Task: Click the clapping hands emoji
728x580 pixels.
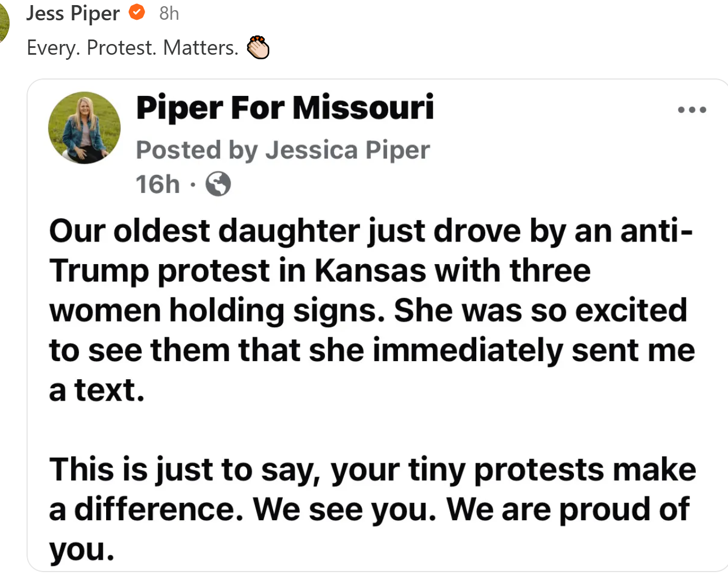Action: click(x=259, y=47)
